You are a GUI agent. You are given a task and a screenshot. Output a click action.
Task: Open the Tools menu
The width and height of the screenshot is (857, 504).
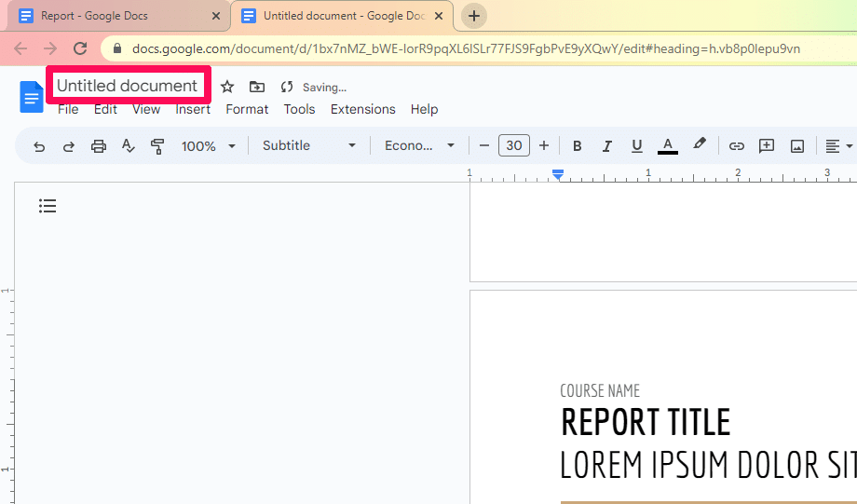[x=300, y=109]
